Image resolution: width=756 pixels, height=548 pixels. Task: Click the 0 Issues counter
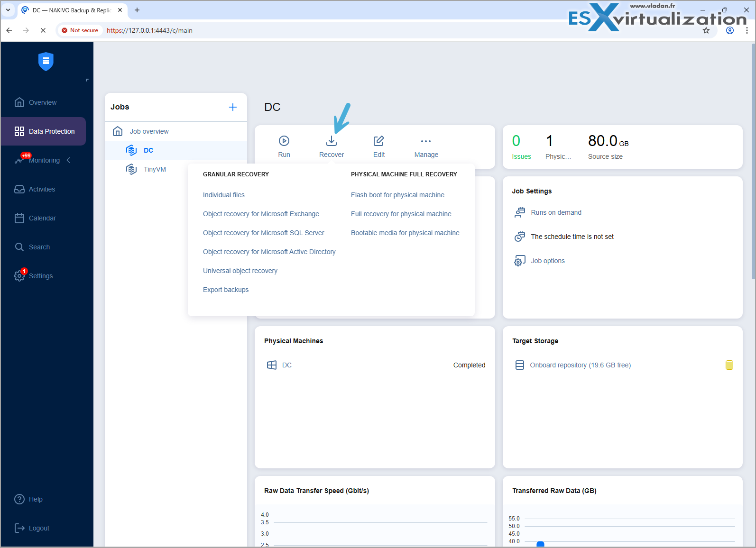coord(521,147)
